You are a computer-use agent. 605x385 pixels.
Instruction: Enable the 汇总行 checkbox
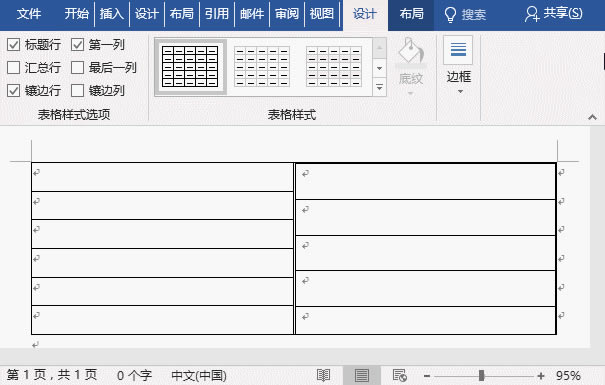click(14, 68)
